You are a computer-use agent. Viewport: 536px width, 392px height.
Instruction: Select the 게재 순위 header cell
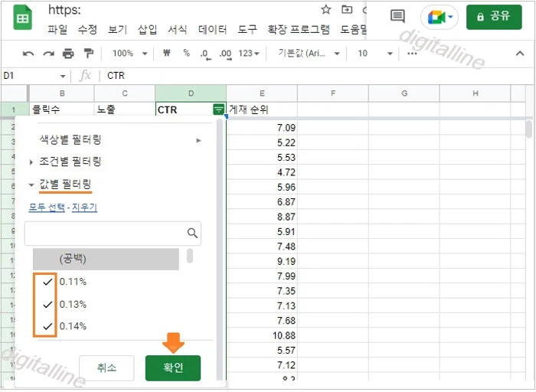coord(262,109)
